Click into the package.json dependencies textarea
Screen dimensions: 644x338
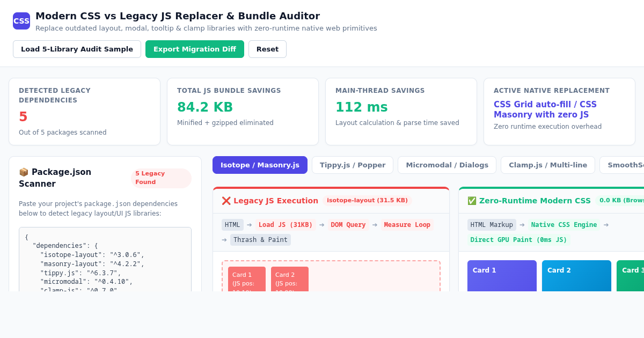pos(105,260)
